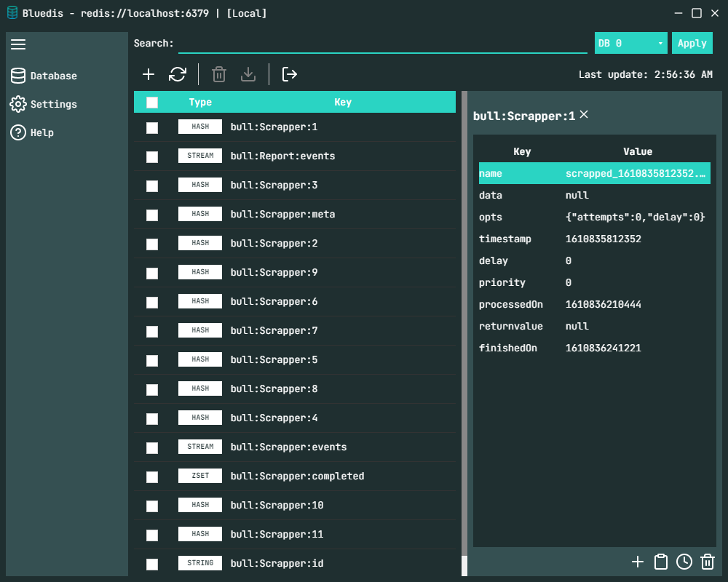Screen dimensions: 728x582
Task: Open the Database sidebar section
Action: pyautogui.click(x=44, y=76)
